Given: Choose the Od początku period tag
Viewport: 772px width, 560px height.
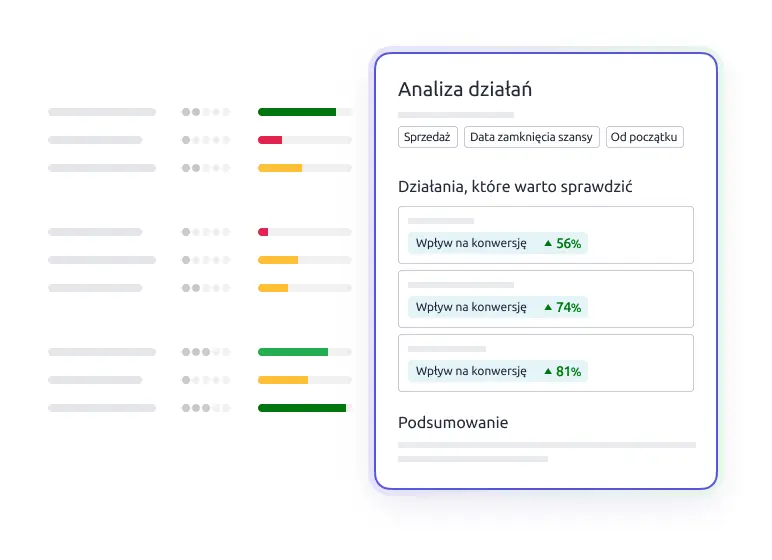Looking at the screenshot, I should 644,137.
